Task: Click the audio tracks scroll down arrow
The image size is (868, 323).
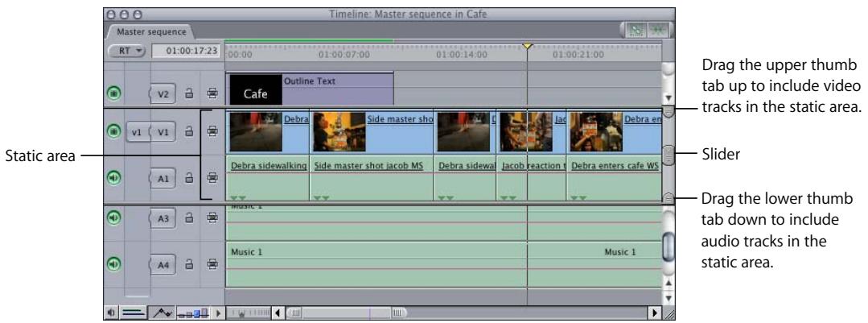Action: coord(668,297)
